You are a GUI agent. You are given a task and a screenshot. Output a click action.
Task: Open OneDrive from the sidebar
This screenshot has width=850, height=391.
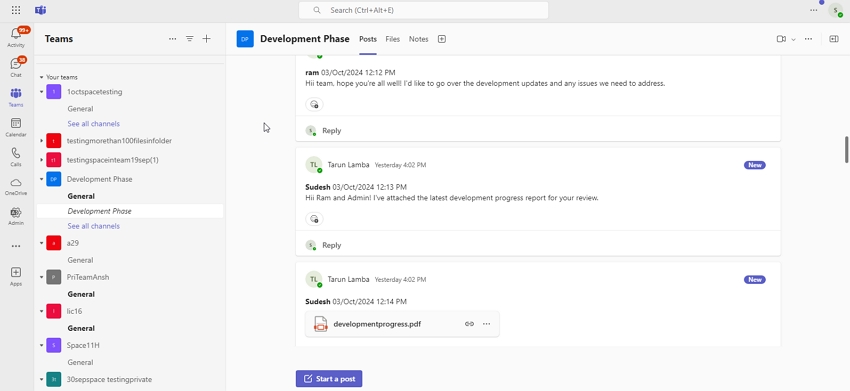point(16,186)
